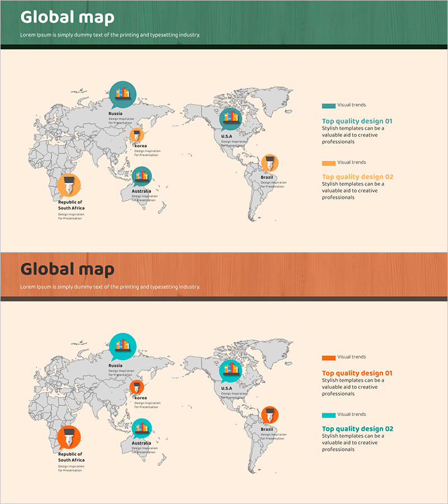Click the U.S.A books bubble in top map
This screenshot has width=448, height=504.
[230, 118]
